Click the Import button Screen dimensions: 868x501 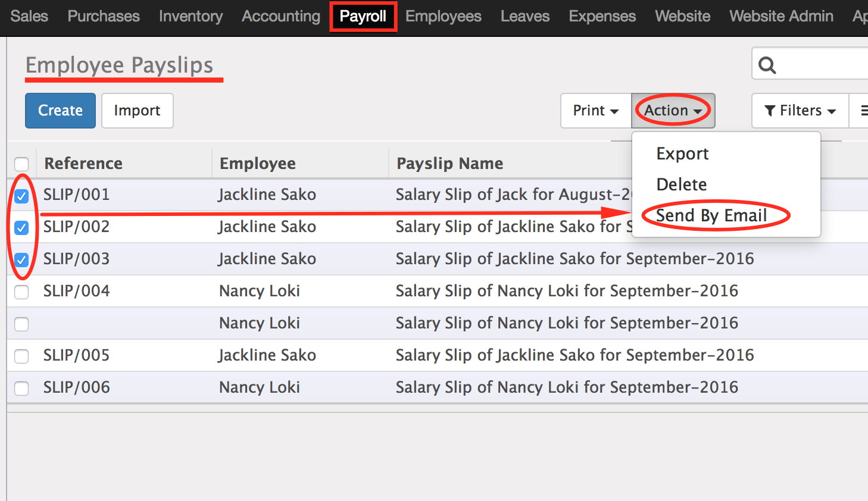click(137, 111)
